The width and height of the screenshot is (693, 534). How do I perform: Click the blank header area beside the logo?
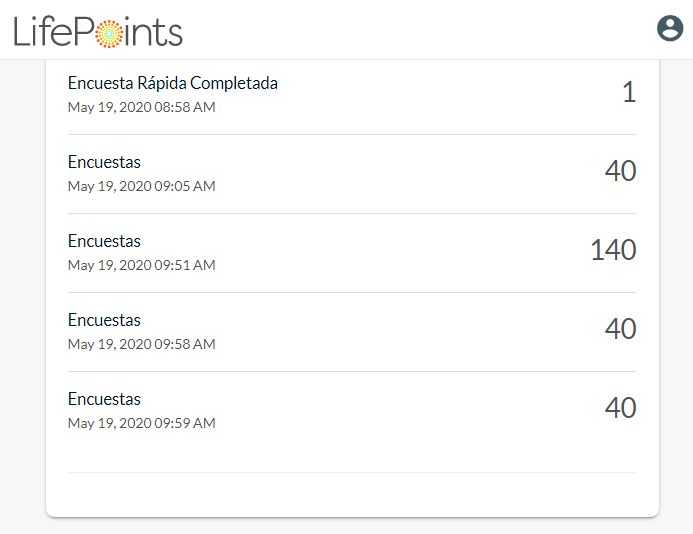(420, 30)
